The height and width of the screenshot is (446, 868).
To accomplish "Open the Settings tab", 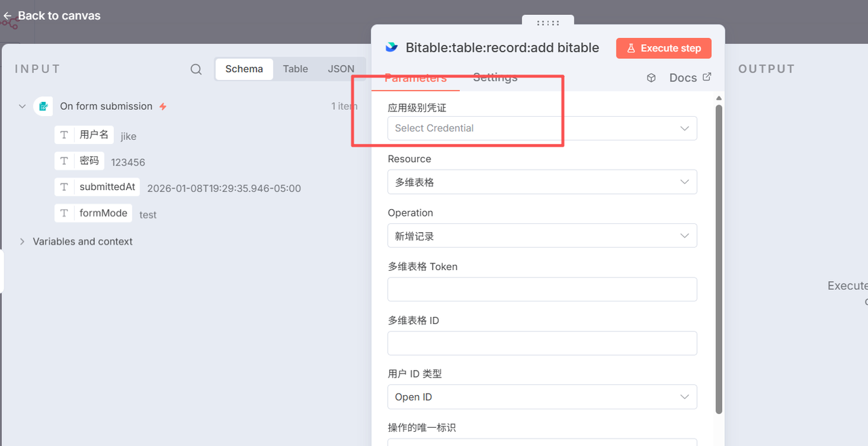I will pyautogui.click(x=495, y=77).
